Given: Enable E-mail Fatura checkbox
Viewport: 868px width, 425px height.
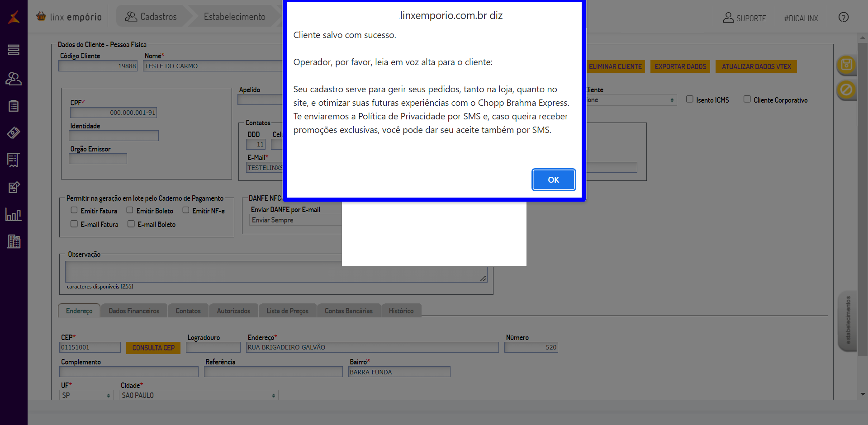Looking at the screenshot, I should (74, 224).
